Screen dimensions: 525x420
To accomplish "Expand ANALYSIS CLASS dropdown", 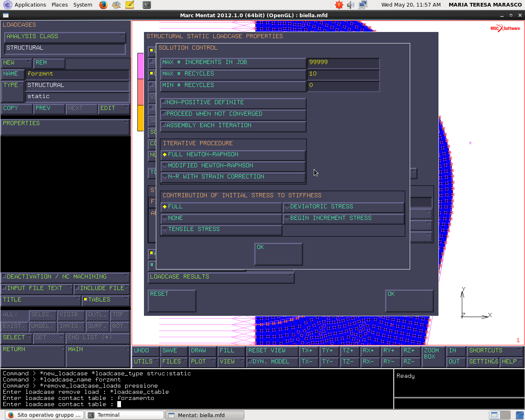I will pyautogui.click(x=65, y=37).
